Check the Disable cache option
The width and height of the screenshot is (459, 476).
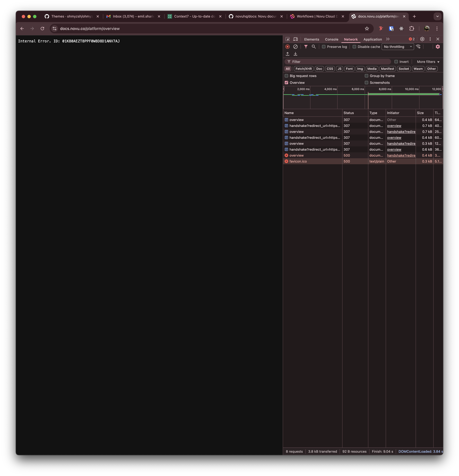point(354,47)
